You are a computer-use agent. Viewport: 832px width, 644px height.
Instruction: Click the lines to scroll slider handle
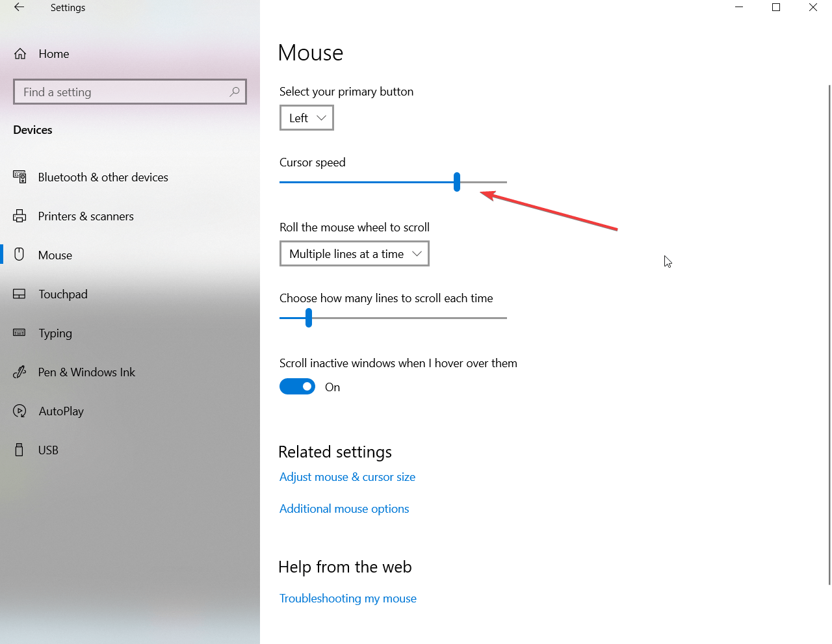(309, 318)
